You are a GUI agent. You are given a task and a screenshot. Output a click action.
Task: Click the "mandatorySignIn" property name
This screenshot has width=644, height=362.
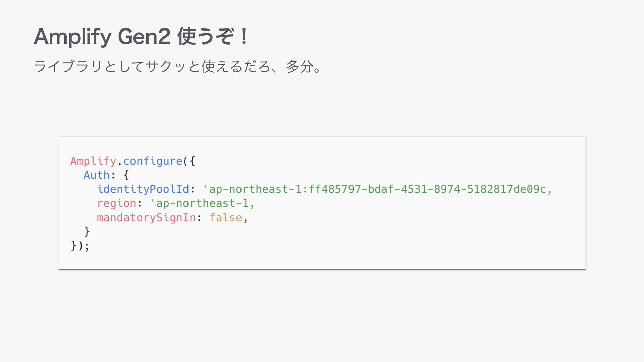click(146, 218)
